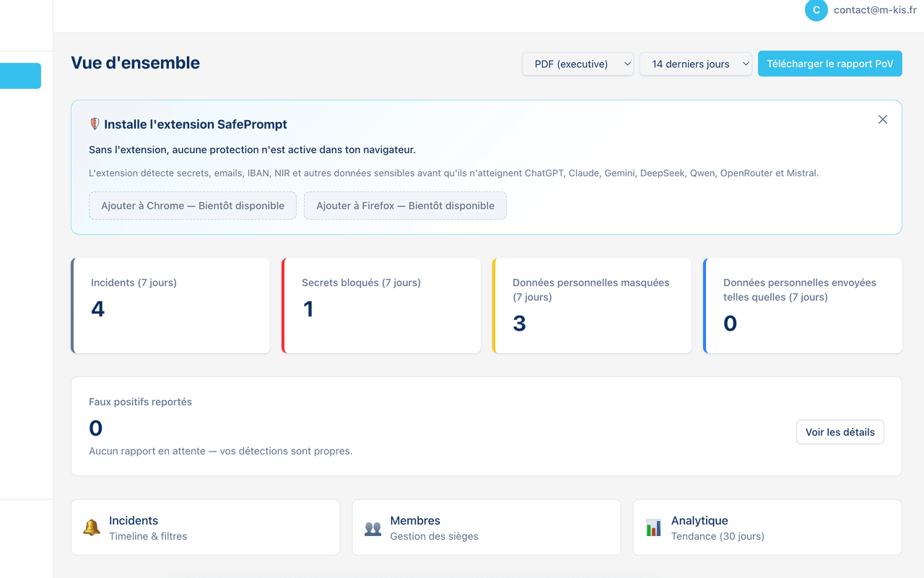This screenshot has width=924, height=578.
Task: Click the people icon on the Membres card
Action: (x=372, y=528)
